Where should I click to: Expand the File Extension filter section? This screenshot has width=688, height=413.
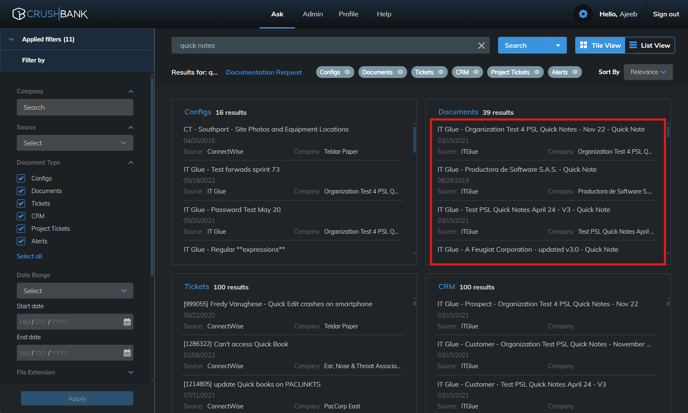click(x=130, y=372)
